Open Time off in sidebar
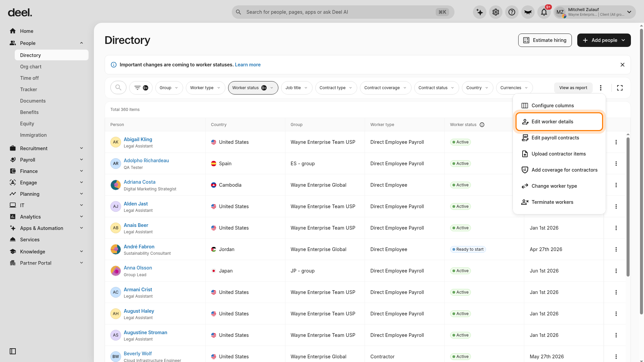Image resolution: width=644 pixels, height=362 pixels. pos(51,78)
